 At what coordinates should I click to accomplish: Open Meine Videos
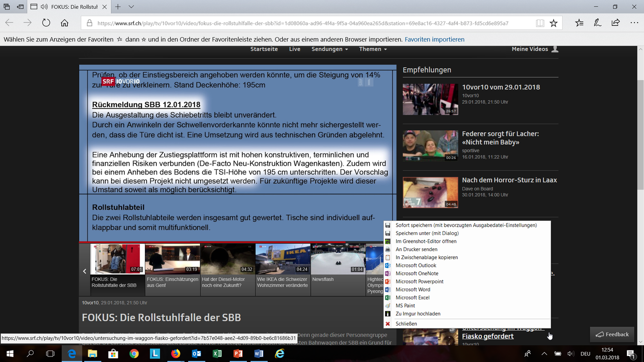pyautogui.click(x=535, y=49)
